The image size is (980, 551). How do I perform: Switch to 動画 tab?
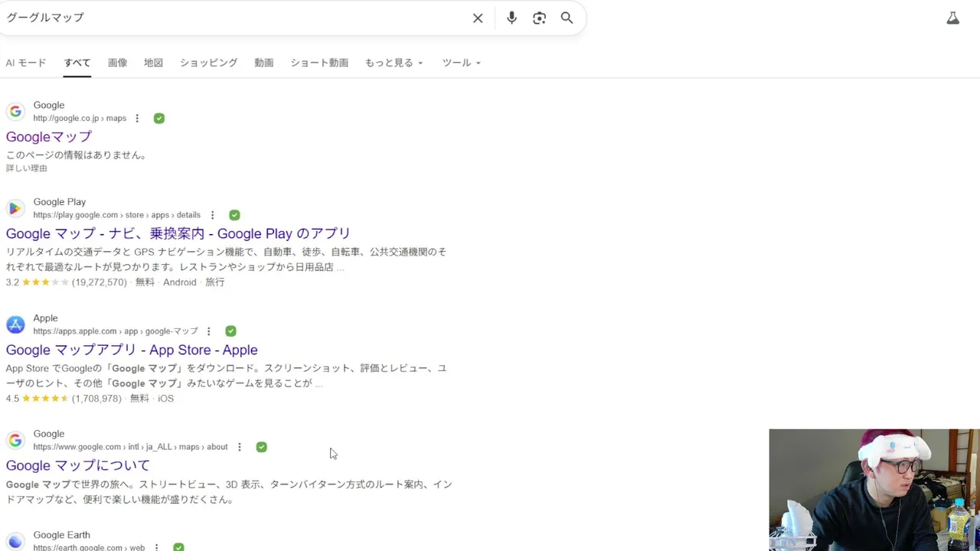tap(264, 63)
